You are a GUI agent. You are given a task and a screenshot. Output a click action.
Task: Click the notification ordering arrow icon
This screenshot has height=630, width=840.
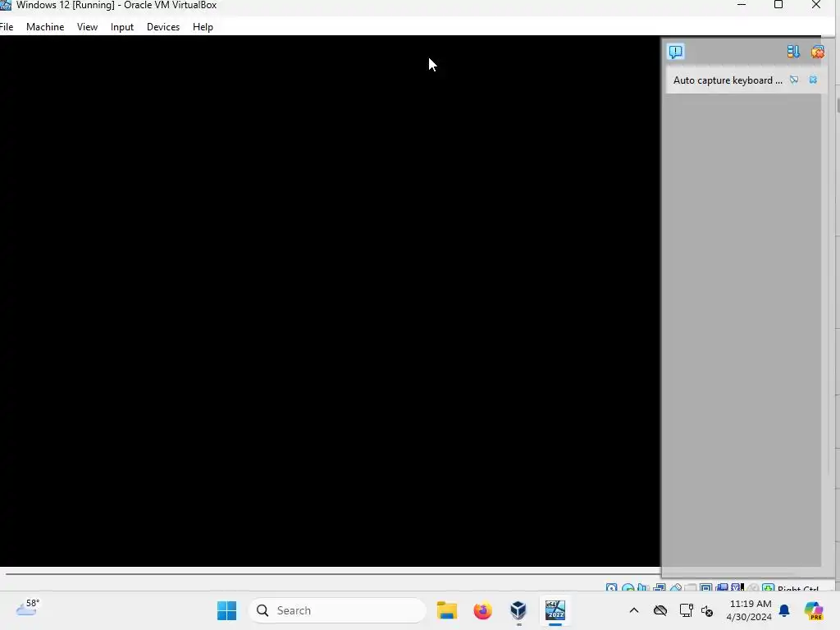(793, 52)
